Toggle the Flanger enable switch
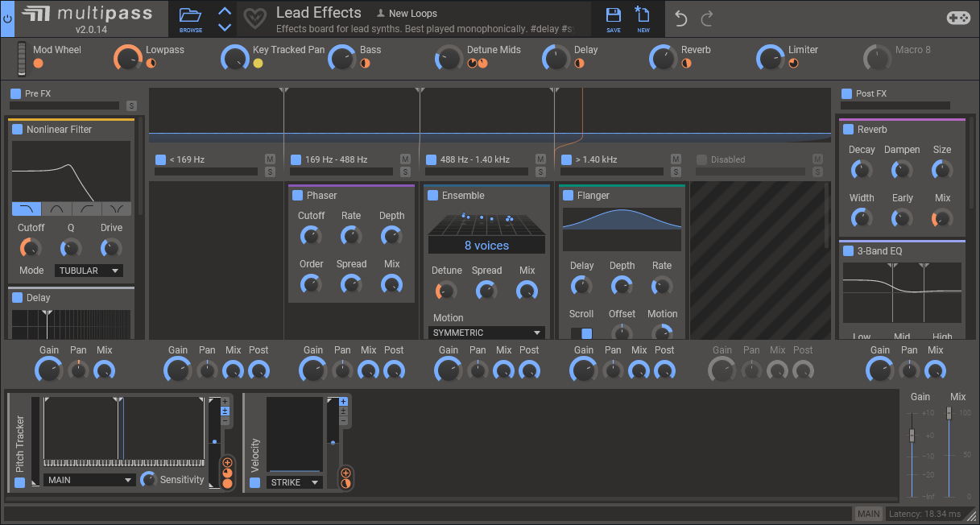980x525 pixels. point(568,196)
